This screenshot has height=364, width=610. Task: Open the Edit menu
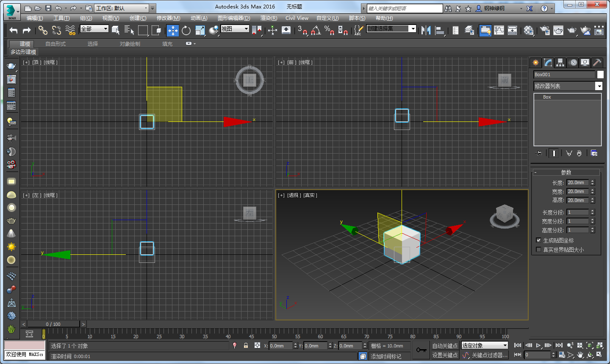[35, 18]
